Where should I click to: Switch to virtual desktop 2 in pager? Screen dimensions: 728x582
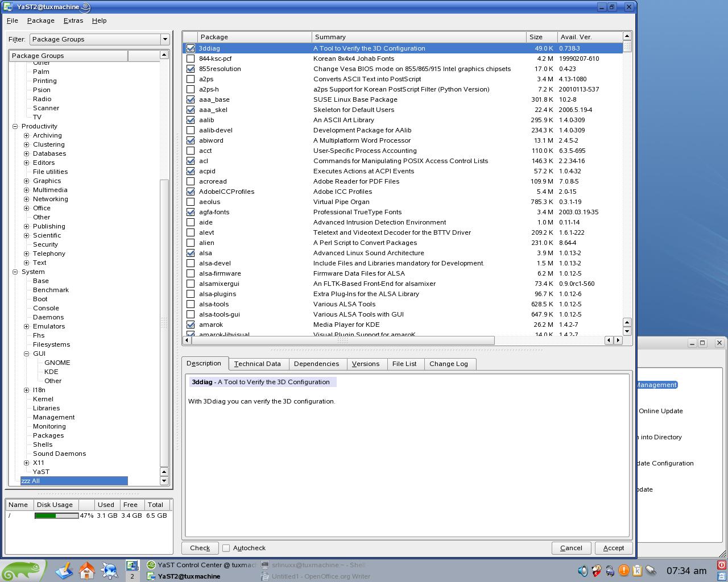[132, 576]
